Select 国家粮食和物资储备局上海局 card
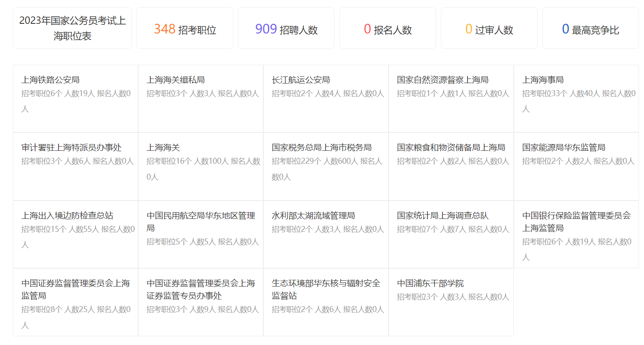644x345 pixels. pyautogui.click(x=451, y=167)
